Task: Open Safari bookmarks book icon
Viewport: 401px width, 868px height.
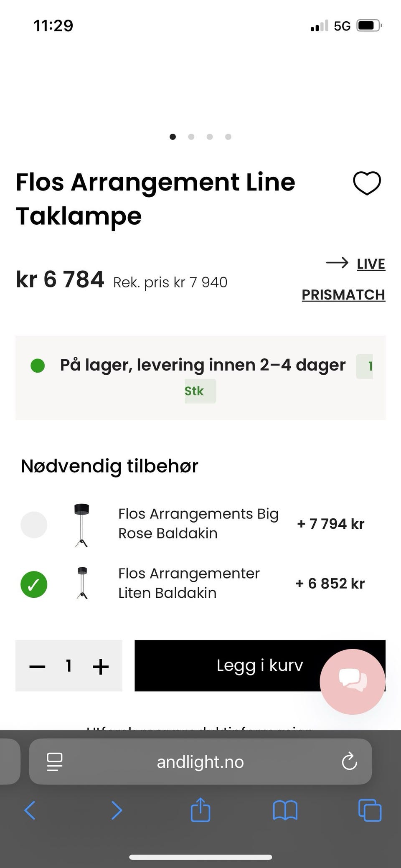Action: pos(285,810)
